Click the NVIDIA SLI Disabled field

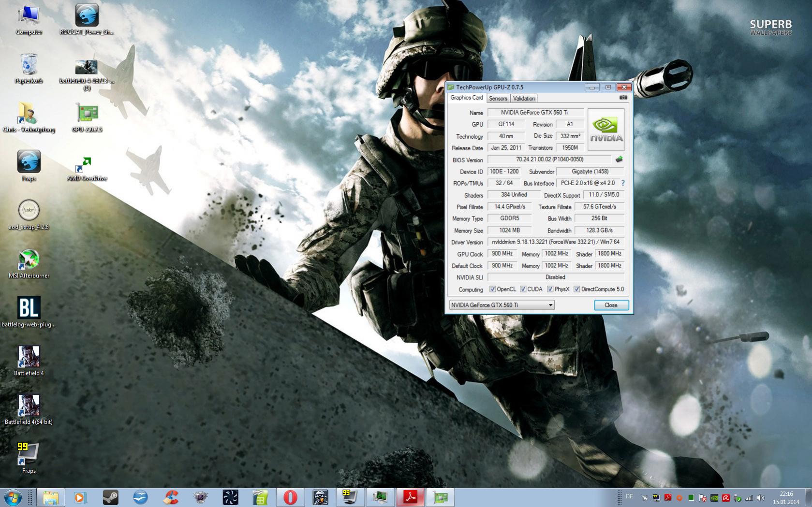click(556, 277)
